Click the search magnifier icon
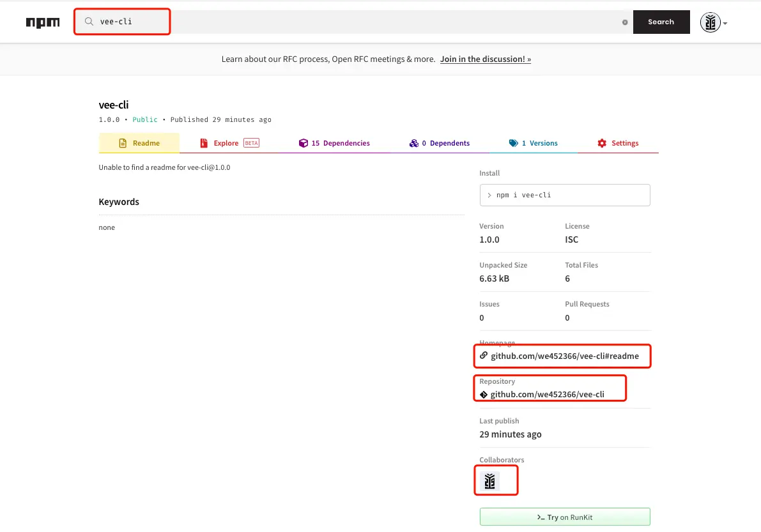Screen dimensions: 761x532 pyautogui.click(x=89, y=21)
